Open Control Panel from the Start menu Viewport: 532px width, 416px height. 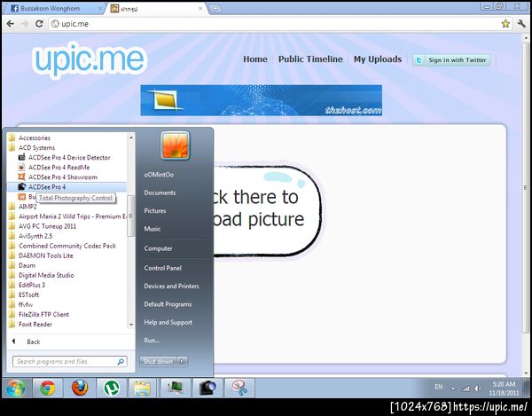pyautogui.click(x=163, y=268)
